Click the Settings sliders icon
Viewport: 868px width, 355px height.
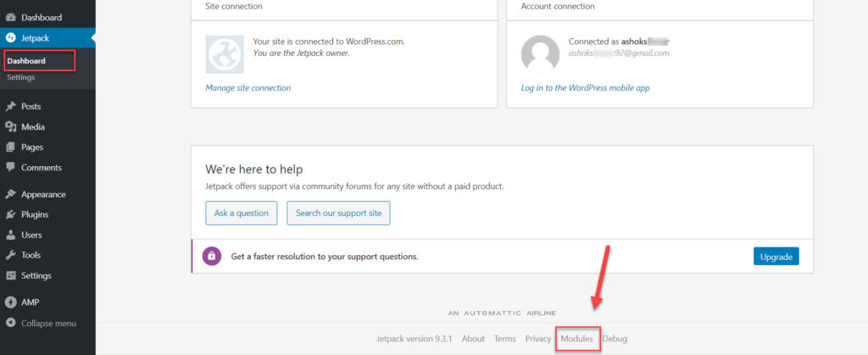[x=10, y=275]
